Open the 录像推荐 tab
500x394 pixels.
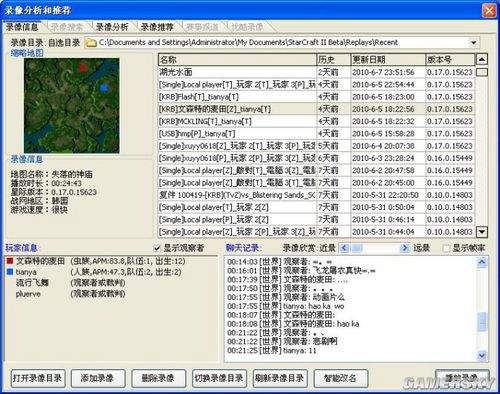tap(157, 27)
